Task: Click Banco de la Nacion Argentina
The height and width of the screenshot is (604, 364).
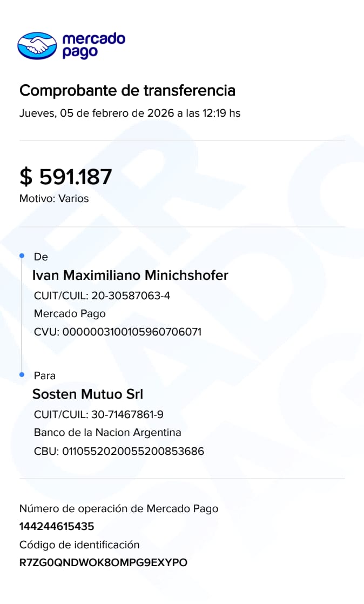Action: pos(107,432)
